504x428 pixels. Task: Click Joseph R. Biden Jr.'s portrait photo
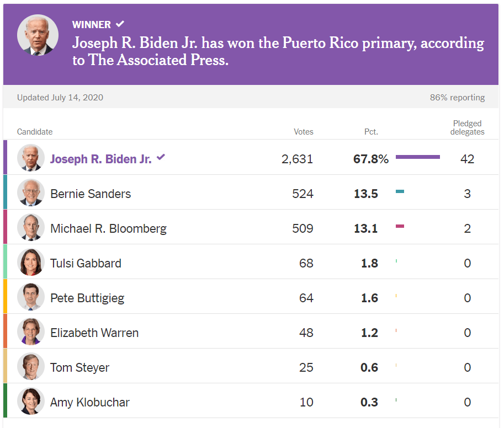tap(31, 157)
